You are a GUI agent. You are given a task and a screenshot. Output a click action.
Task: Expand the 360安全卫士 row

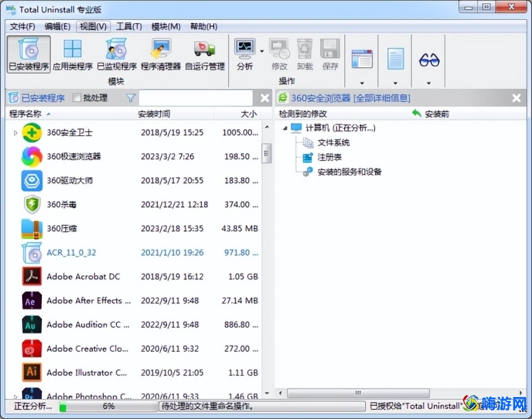tap(15, 133)
